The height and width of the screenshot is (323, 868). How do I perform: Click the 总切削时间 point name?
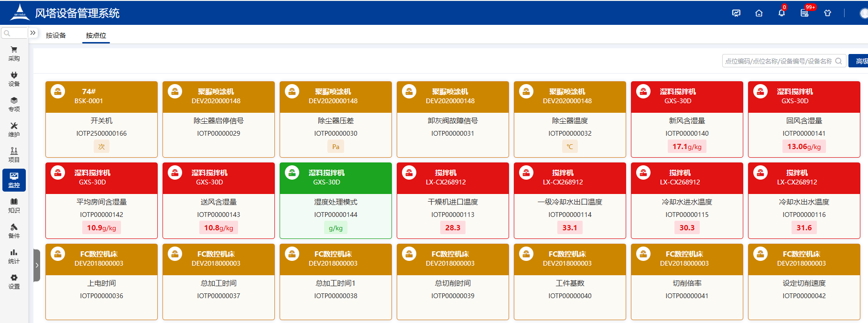click(x=453, y=283)
